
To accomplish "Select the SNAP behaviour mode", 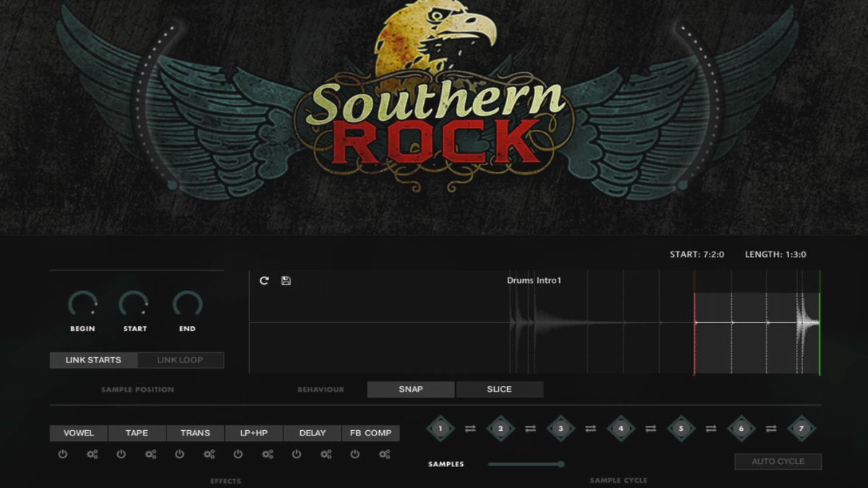I will click(411, 390).
